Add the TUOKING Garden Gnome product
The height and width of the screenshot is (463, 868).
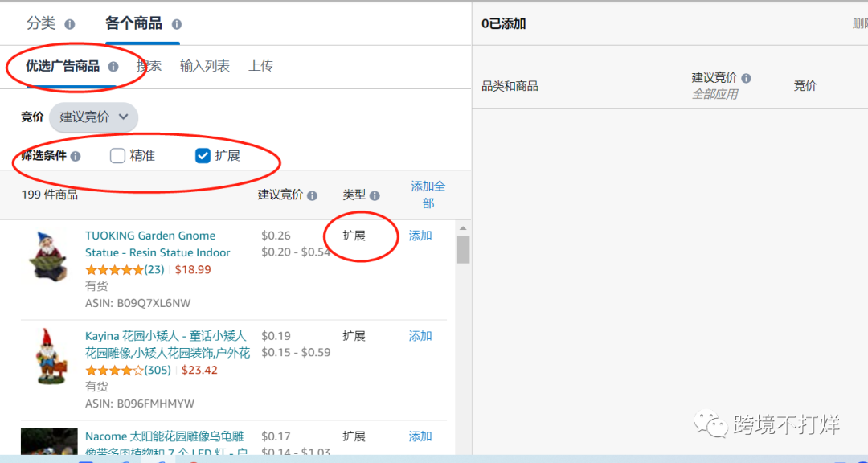point(420,236)
